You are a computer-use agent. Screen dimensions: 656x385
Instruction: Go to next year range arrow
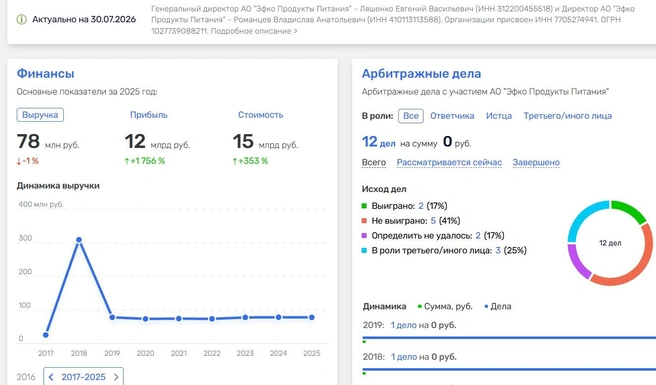click(116, 377)
